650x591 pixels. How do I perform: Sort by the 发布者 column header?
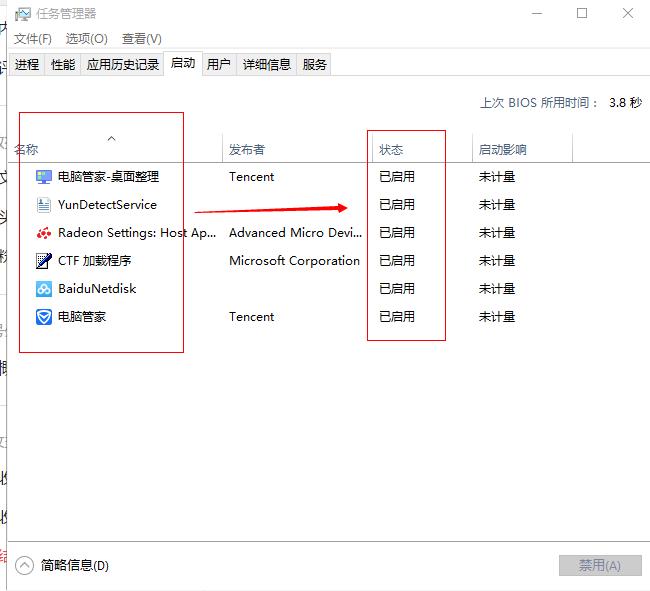coord(247,149)
